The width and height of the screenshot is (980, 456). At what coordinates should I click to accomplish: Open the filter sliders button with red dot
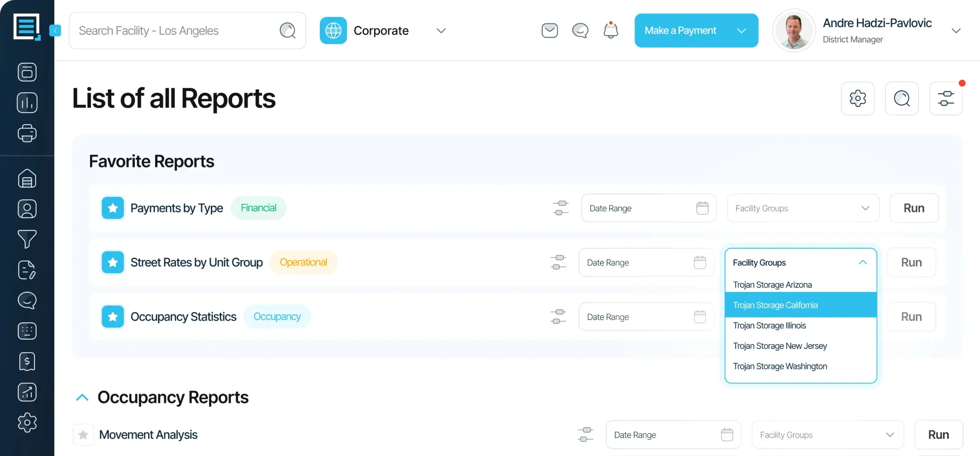[x=946, y=98]
